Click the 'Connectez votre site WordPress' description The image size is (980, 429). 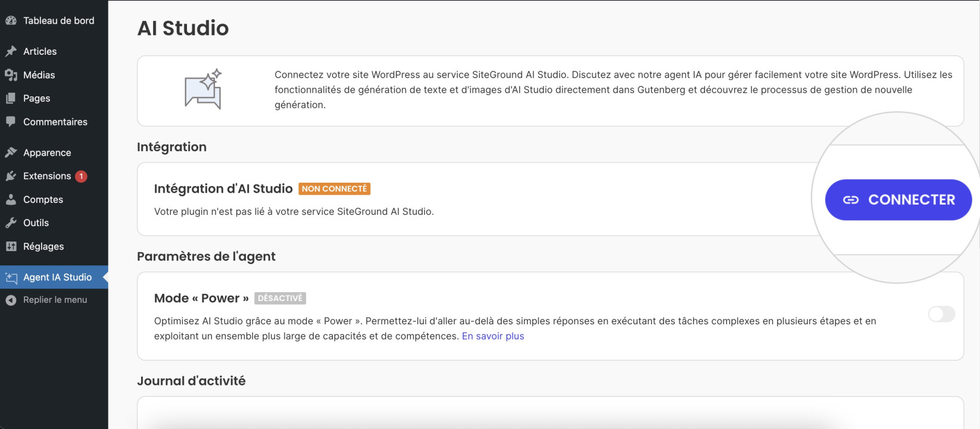[x=613, y=90]
